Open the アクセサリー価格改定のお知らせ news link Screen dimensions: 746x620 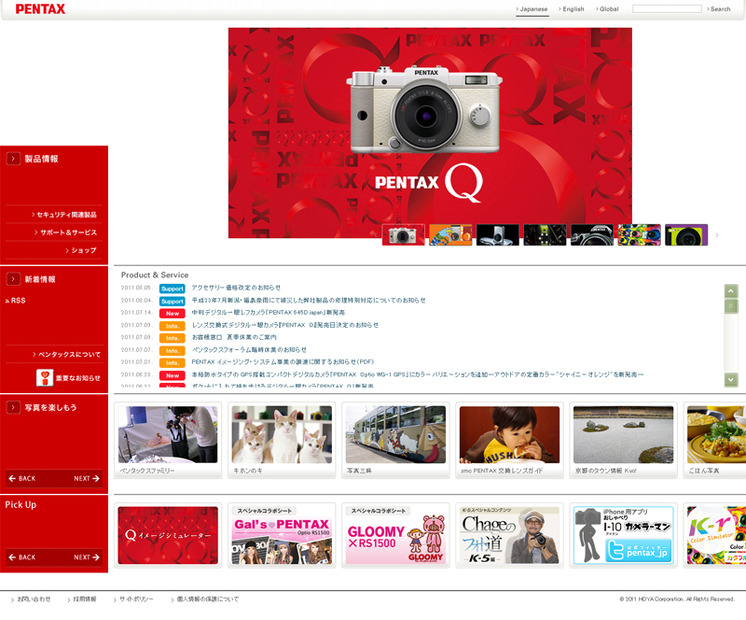tap(236, 288)
